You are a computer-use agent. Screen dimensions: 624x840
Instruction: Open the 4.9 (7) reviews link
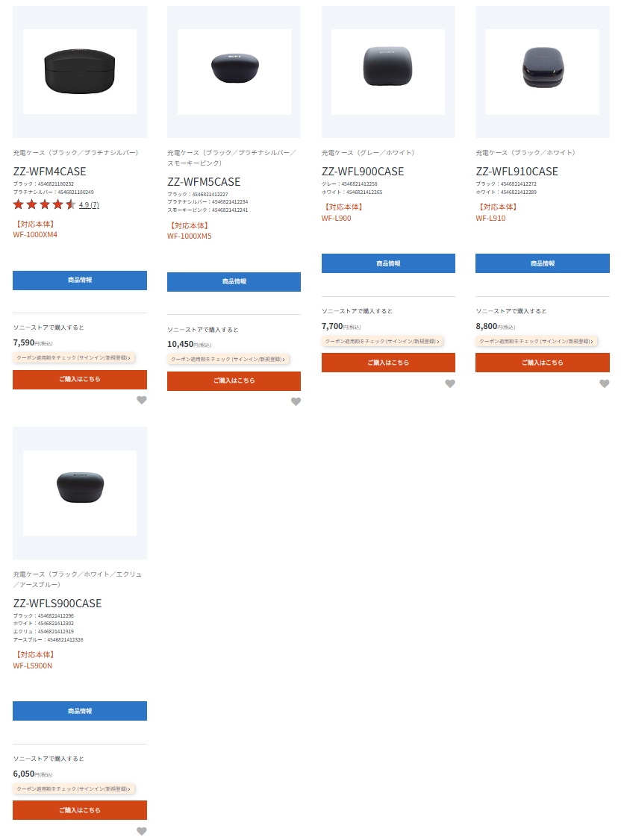[x=89, y=205]
